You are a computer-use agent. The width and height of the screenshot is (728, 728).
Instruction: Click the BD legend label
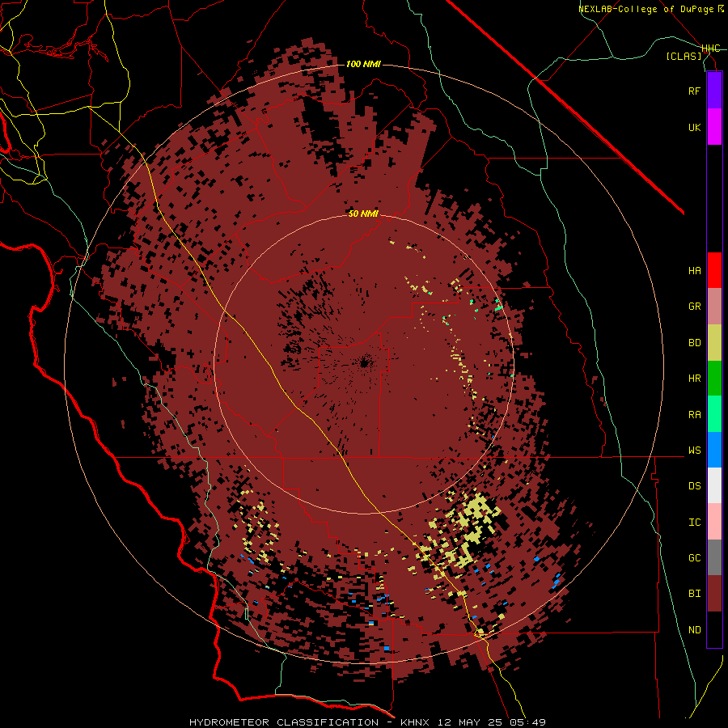tap(694, 343)
